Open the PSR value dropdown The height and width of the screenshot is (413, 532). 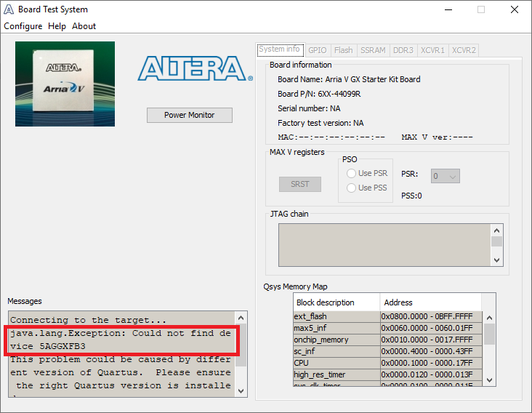pos(445,176)
